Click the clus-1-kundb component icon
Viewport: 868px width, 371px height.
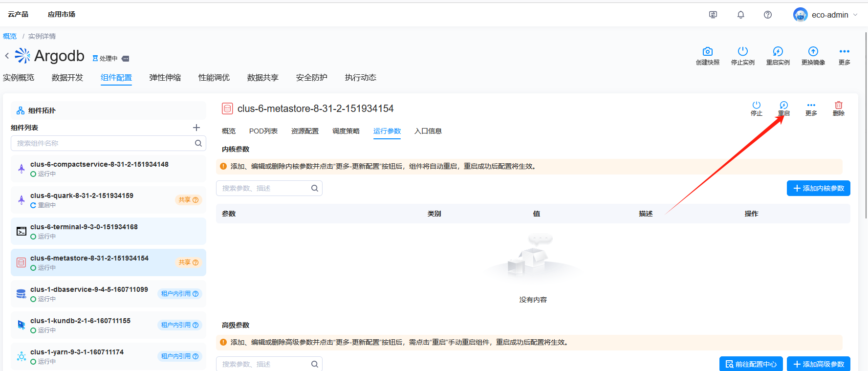22,325
